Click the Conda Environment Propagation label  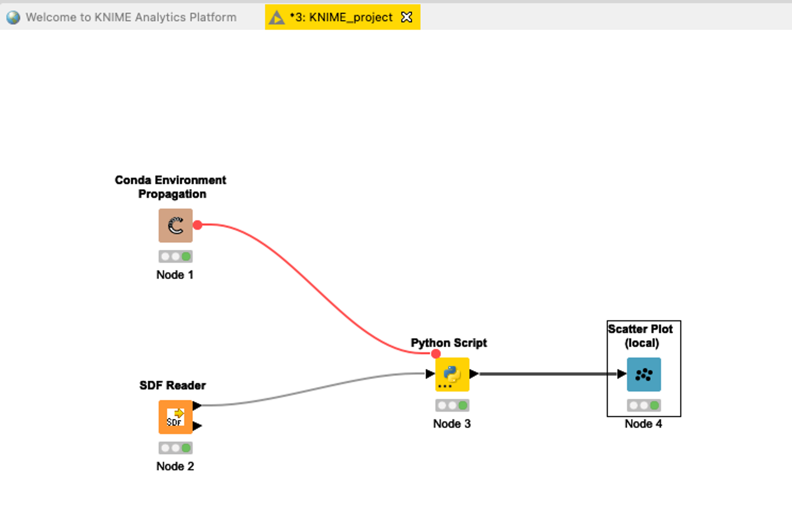(171, 187)
